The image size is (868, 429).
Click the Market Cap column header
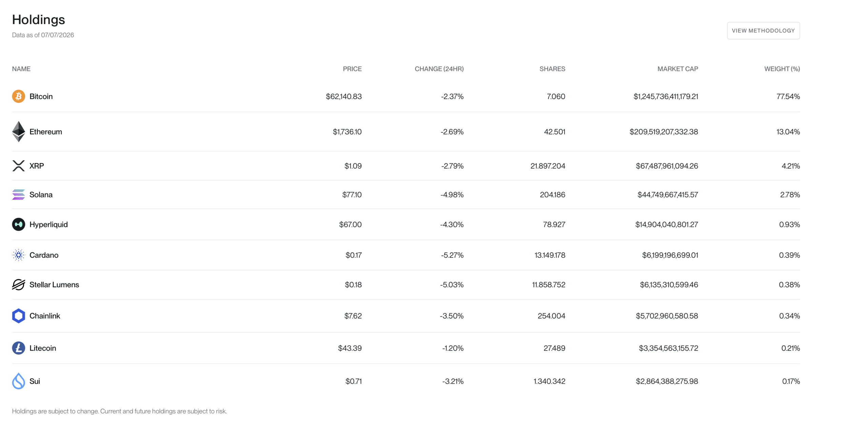click(x=677, y=69)
